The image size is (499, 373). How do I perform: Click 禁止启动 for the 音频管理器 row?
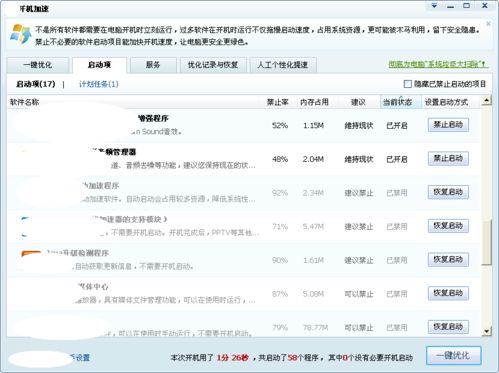(x=448, y=159)
